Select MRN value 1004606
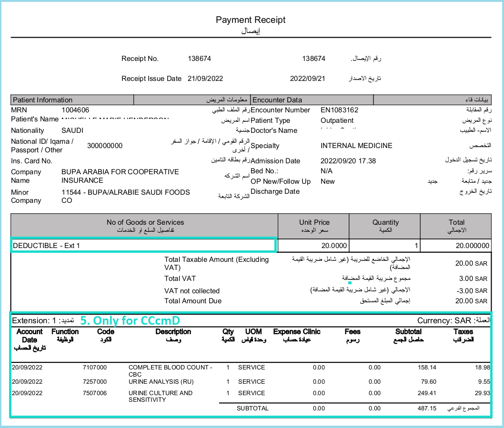The width and height of the screenshot is (504, 428). [75, 110]
